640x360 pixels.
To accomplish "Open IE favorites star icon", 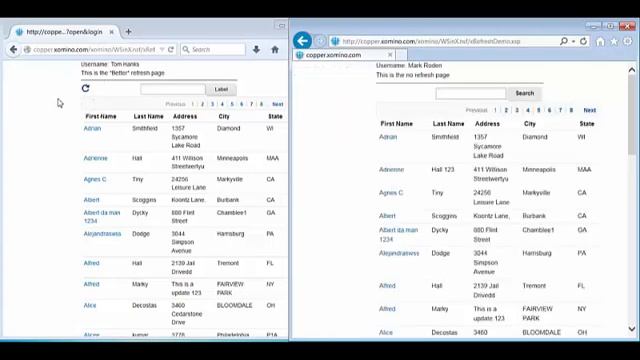I will [x=614, y=41].
